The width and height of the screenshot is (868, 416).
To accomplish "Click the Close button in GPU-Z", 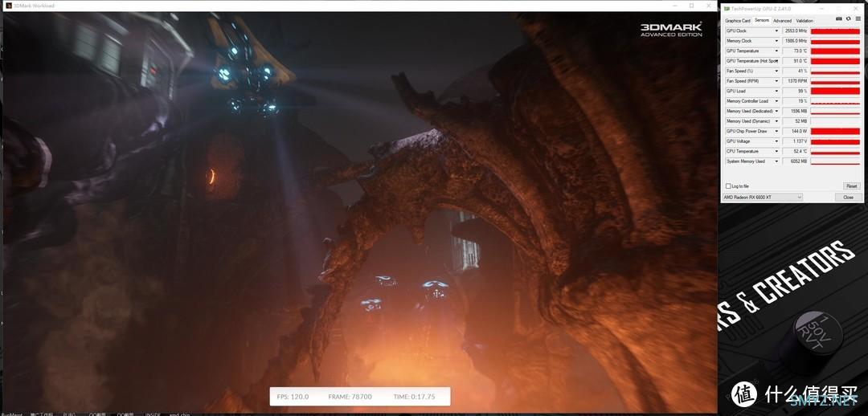I will tap(848, 197).
